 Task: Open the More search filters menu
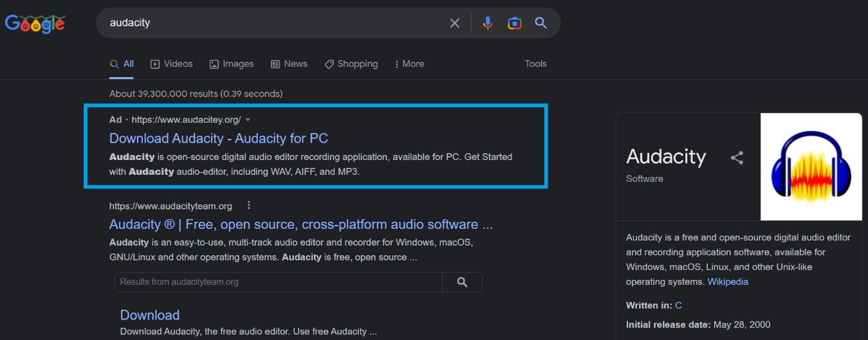(x=409, y=64)
